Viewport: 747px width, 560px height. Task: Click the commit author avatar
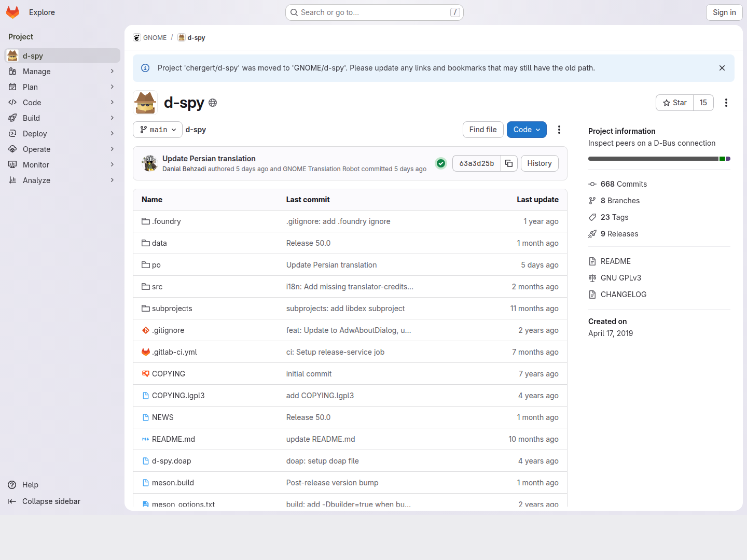150,163
